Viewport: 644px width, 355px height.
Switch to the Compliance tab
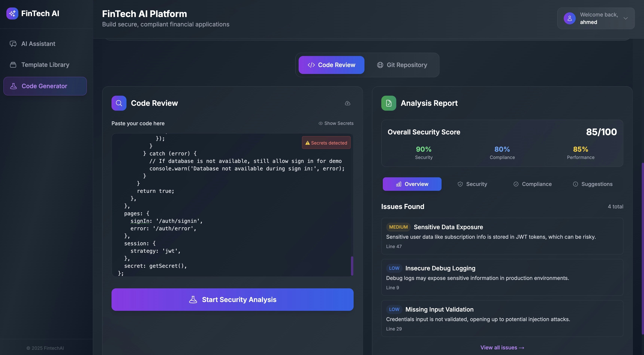tap(532, 184)
